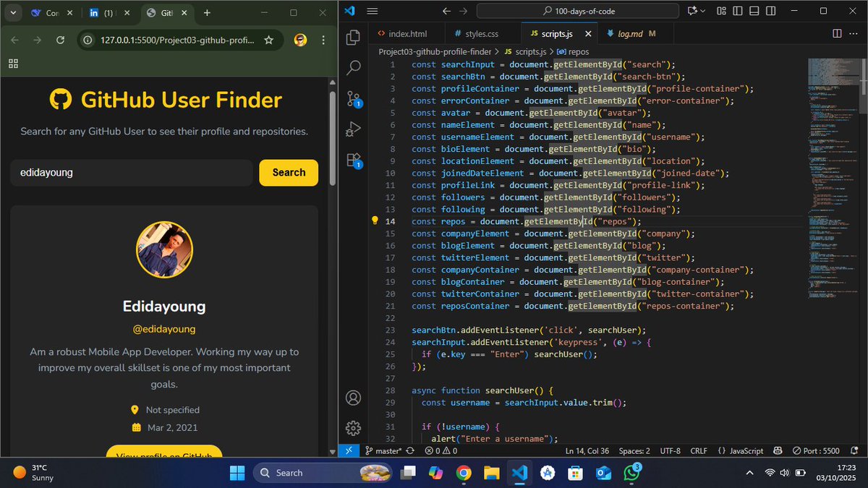Image resolution: width=868 pixels, height=488 pixels.
Task: Go forward in VS Code navigation
Action: [x=464, y=11]
